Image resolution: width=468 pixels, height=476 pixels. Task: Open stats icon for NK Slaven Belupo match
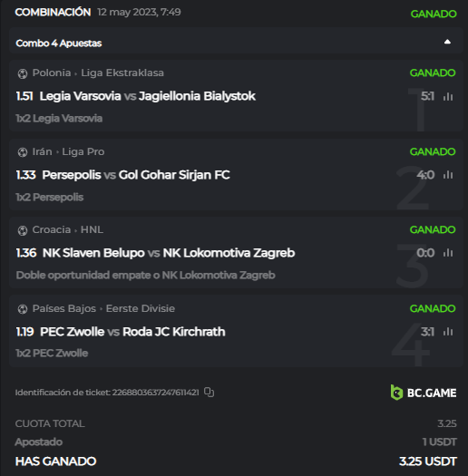point(448,253)
